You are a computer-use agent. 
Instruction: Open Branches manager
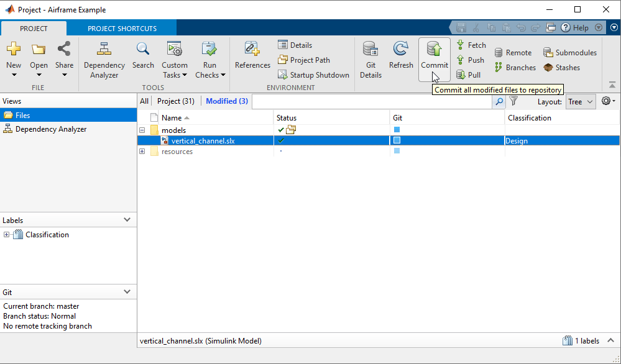tap(515, 68)
